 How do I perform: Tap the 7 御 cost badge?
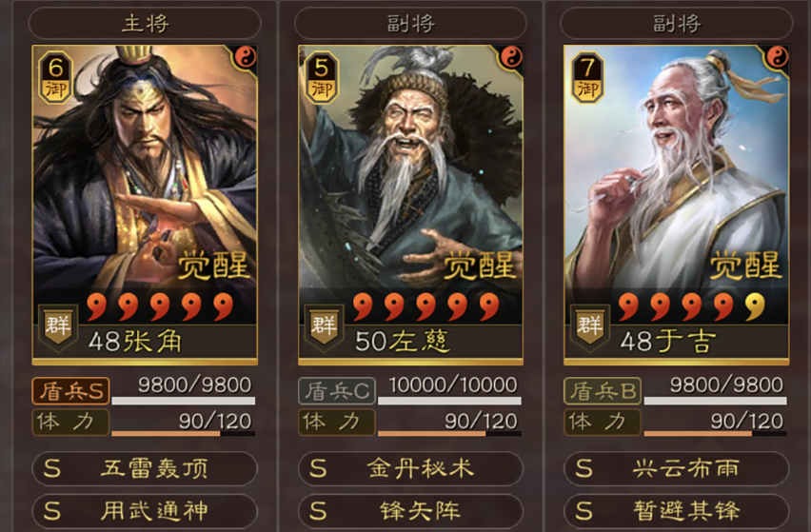click(x=587, y=76)
